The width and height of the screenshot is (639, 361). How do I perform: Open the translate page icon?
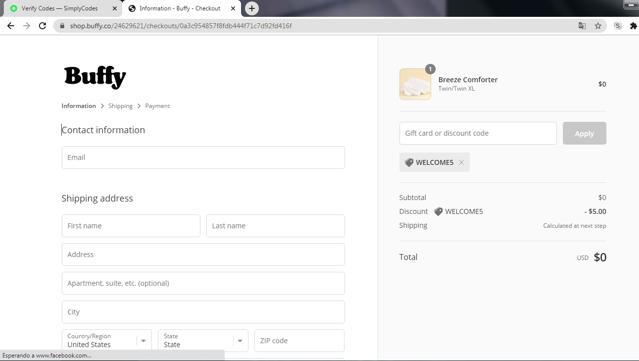pyautogui.click(x=582, y=26)
